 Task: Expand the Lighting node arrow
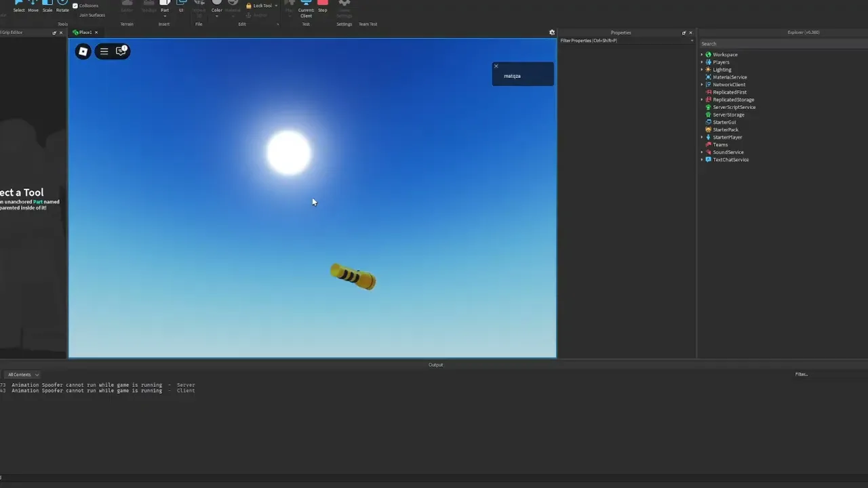pyautogui.click(x=702, y=70)
